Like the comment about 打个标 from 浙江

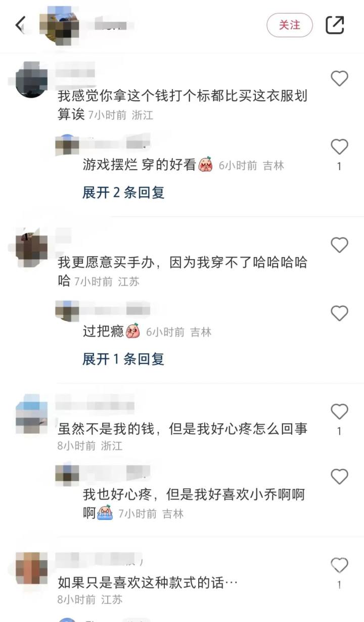point(339,78)
